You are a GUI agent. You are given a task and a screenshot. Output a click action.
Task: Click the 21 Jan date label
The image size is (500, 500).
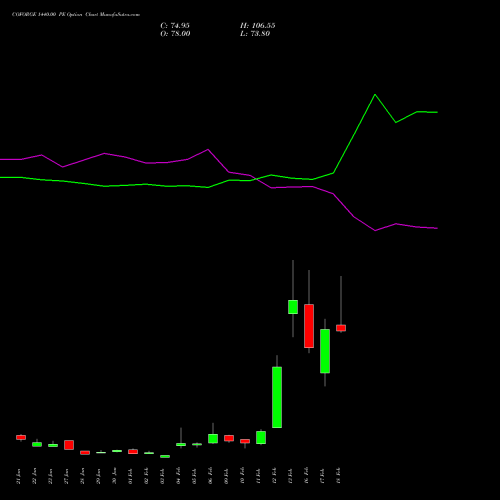[19, 476]
